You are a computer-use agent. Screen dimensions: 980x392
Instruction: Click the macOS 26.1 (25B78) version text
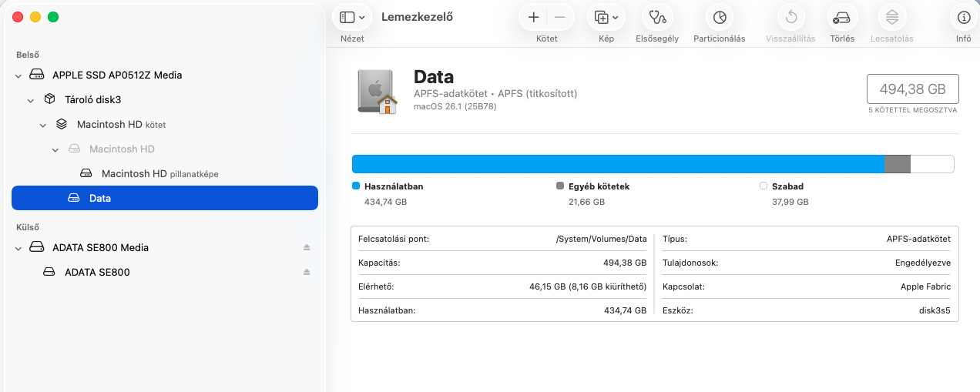455,106
